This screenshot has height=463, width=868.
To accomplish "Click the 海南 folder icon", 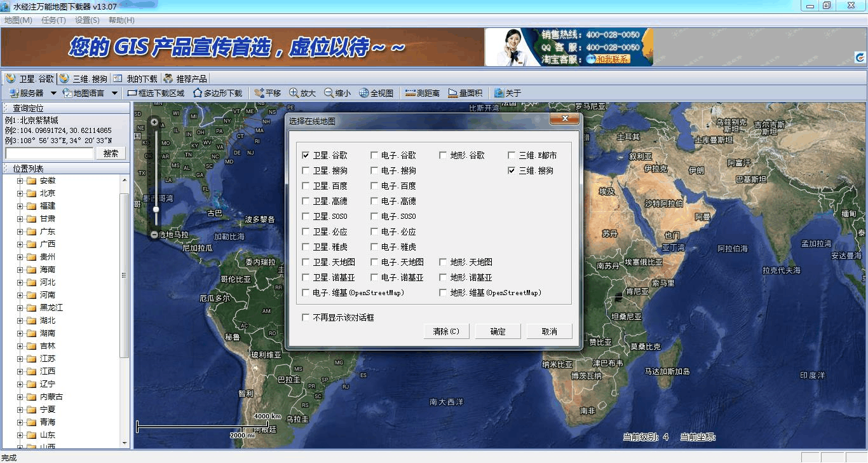I will (x=31, y=270).
